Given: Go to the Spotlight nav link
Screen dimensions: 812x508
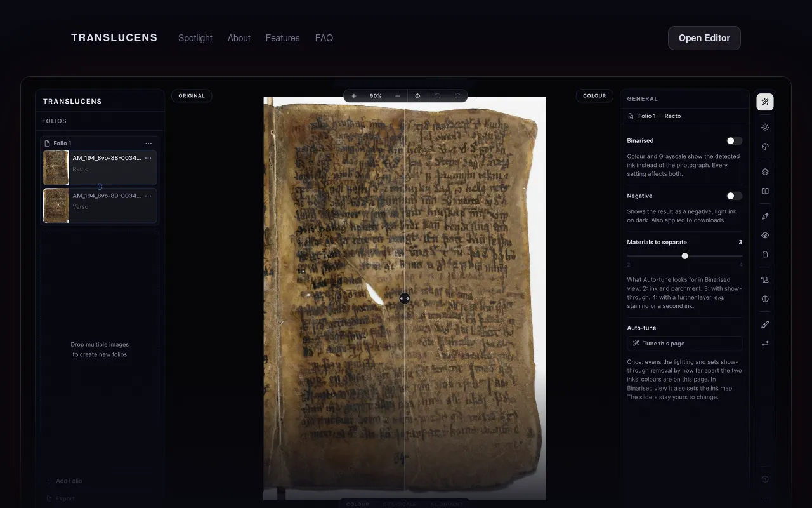Looking at the screenshot, I should [195, 38].
